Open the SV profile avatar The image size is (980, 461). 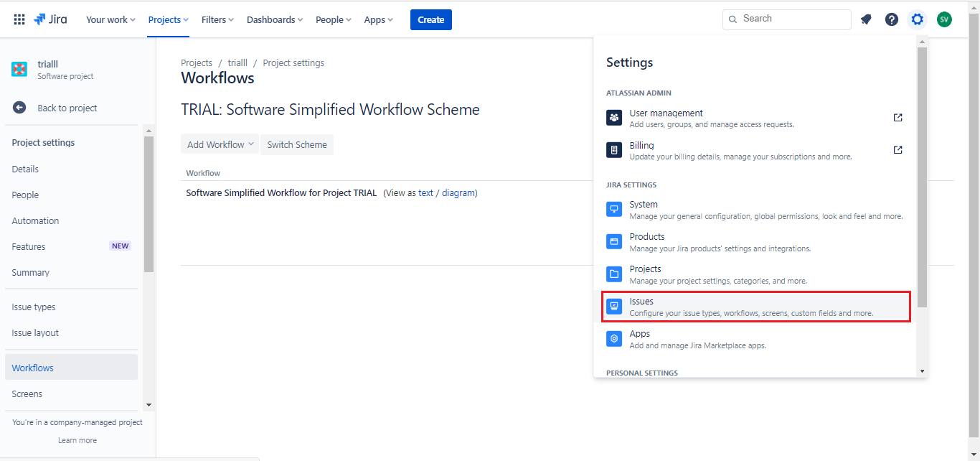944,19
